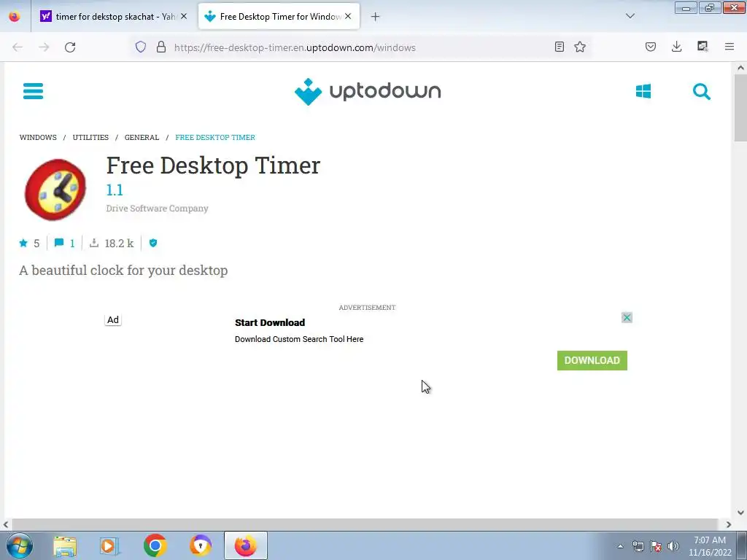Open the Uptodown search magnifier

[x=701, y=91]
